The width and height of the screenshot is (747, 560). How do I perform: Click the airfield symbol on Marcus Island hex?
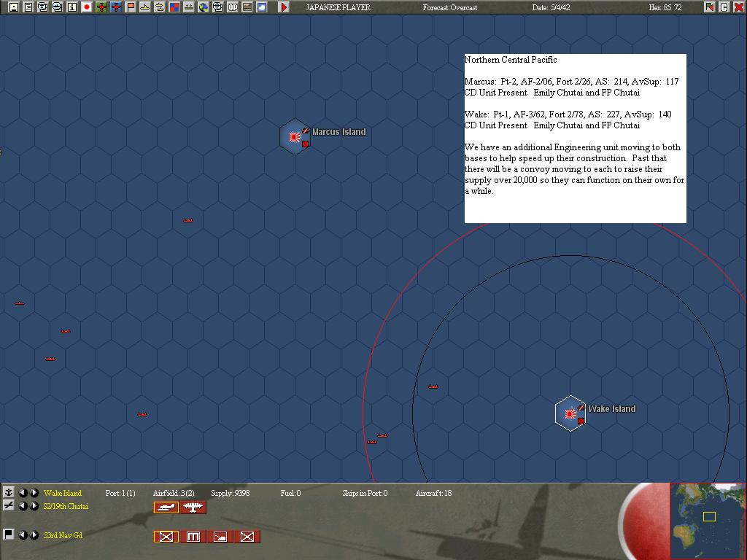click(306, 131)
